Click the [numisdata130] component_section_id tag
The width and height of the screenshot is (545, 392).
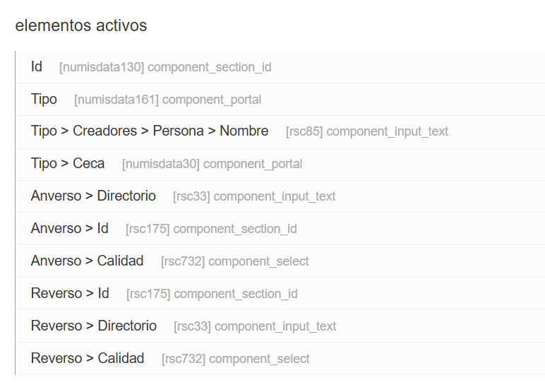[x=165, y=68]
